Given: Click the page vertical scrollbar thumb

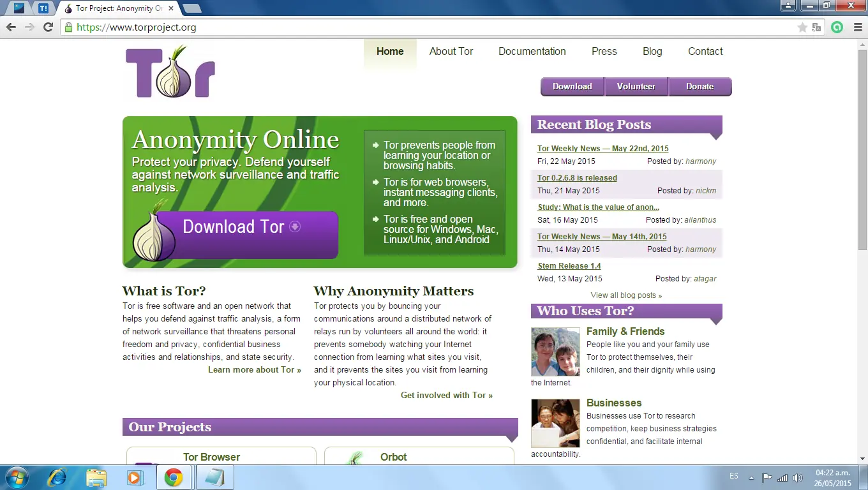Looking at the screenshot, I should click(x=862, y=149).
